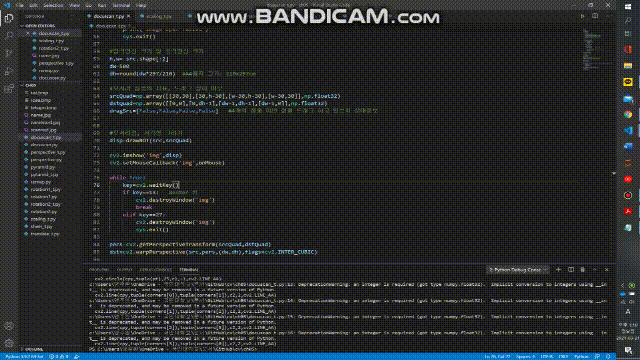Open the Search view in activity bar
Viewport: 640px width, 360px height.
[9, 36]
